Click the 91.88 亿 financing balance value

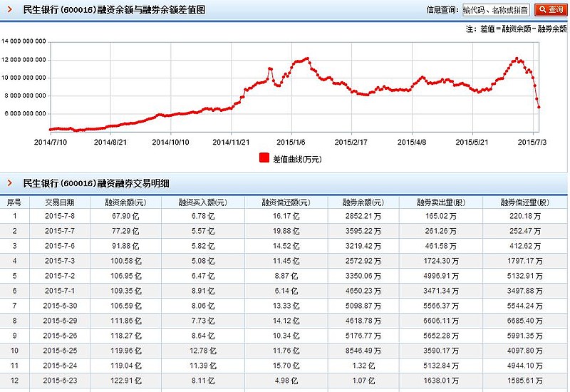coord(126,246)
